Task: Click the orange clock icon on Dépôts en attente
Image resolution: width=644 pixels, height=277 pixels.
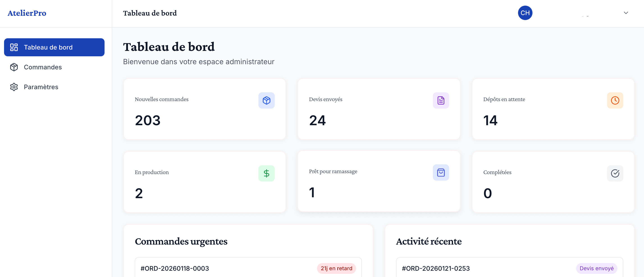Action: (615, 100)
